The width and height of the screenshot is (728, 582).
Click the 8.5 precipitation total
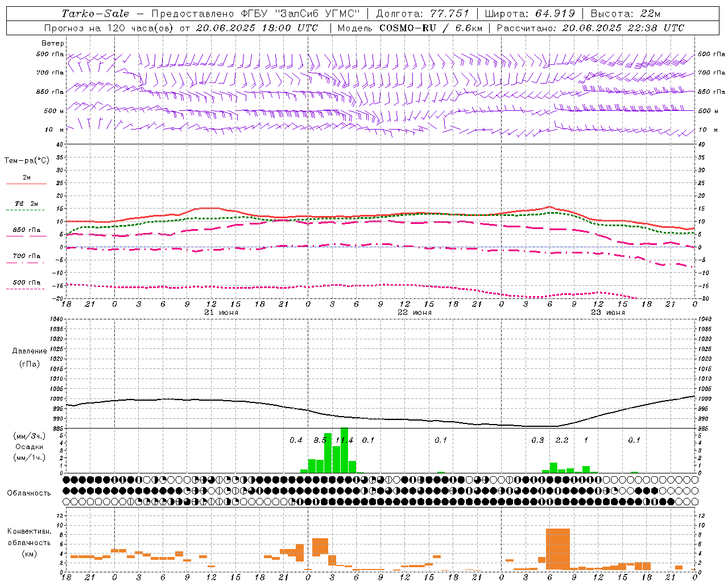click(320, 440)
